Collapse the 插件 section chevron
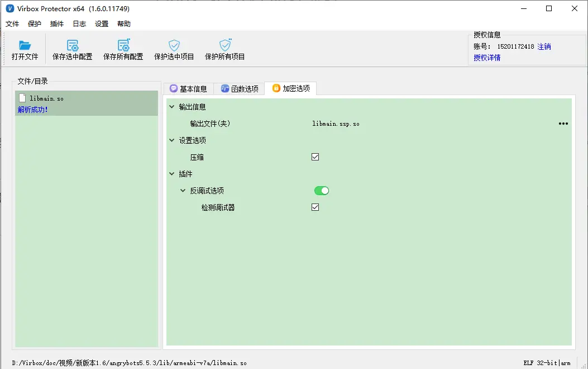This screenshot has width=588, height=369. [172, 173]
